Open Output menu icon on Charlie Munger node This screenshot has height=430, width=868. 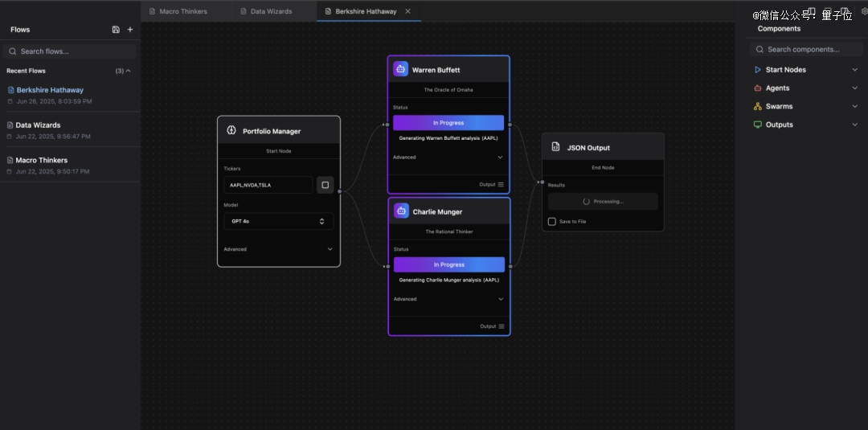click(502, 326)
